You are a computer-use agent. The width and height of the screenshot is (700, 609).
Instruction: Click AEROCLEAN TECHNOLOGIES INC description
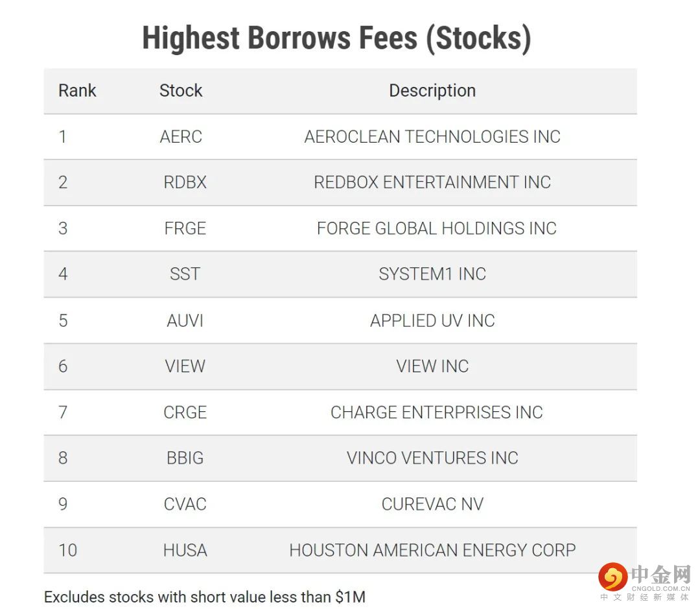click(432, 137)
